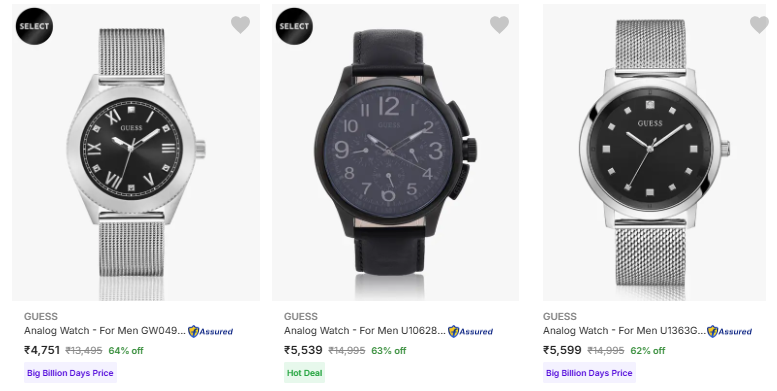Open the silver mesh black dial watch image
Screen dimensions: 777x391
pyautogui.click(x=654, y=153)
